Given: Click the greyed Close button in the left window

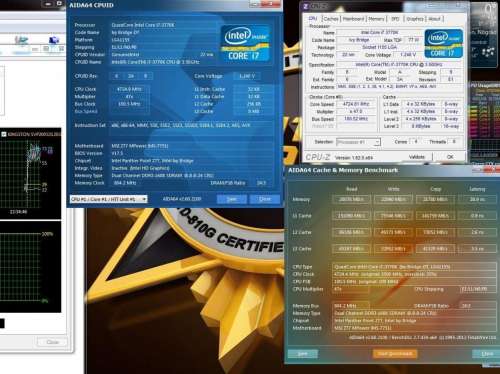Looking at the screenshot, I should (52, 342).
